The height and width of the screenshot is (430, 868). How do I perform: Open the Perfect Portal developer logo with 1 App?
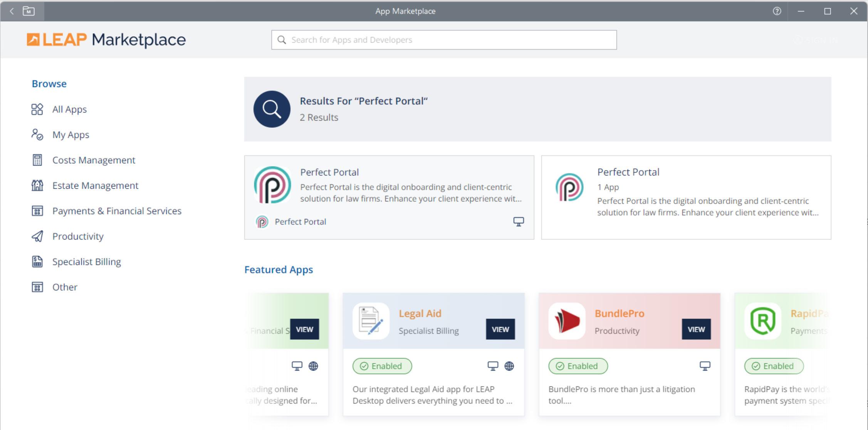click(569, 187)
